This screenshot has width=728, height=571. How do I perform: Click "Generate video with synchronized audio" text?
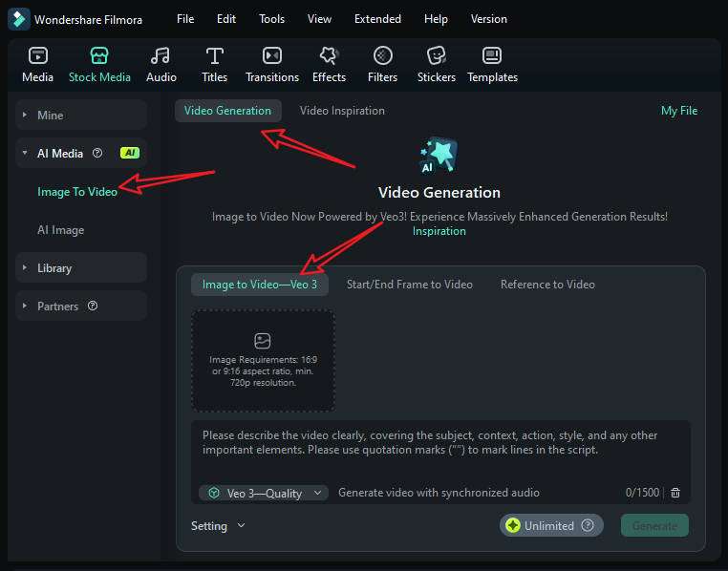[x=439, y=493]
